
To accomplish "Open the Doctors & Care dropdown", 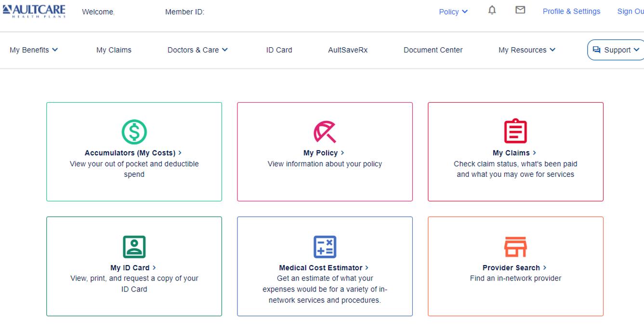I will click(x=197, y=50).
